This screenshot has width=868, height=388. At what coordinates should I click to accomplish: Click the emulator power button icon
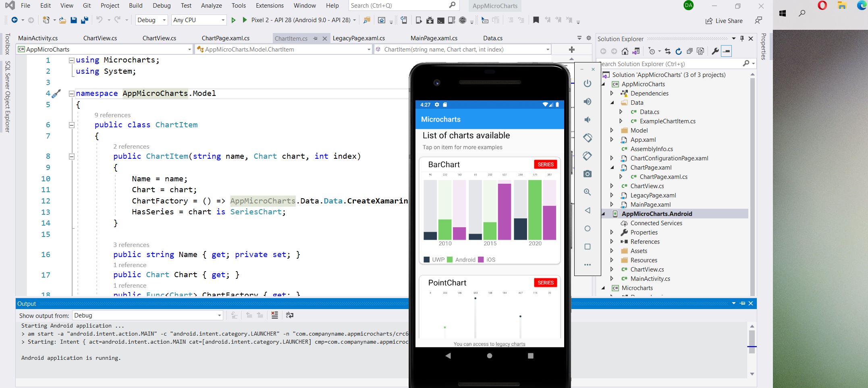(x=588, y=83)
